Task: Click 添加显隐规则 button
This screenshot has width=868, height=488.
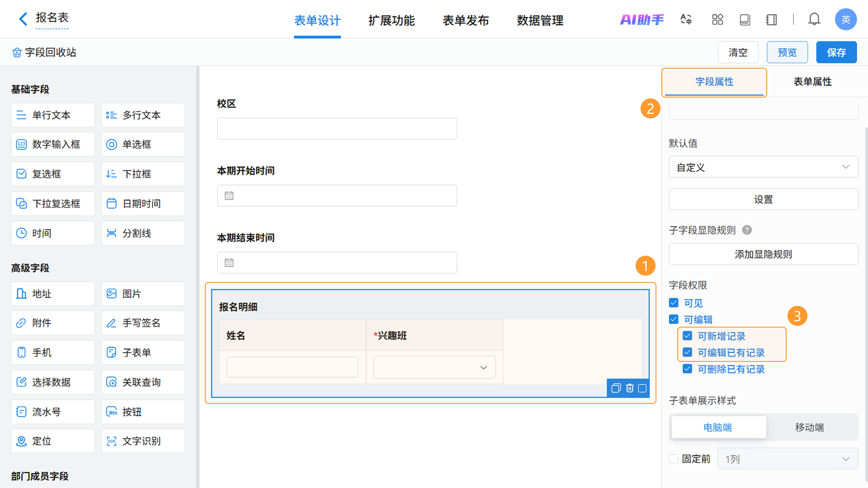Action: 763,254
